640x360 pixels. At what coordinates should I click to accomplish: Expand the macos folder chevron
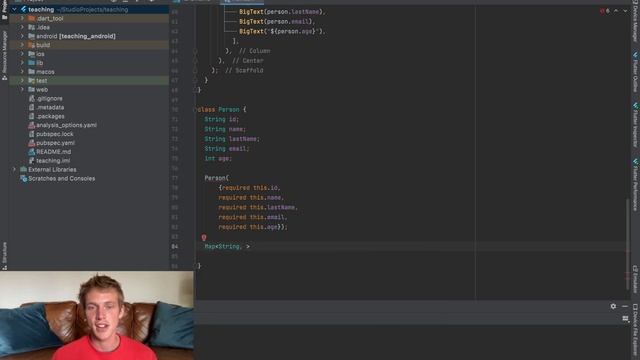(22, 72)
